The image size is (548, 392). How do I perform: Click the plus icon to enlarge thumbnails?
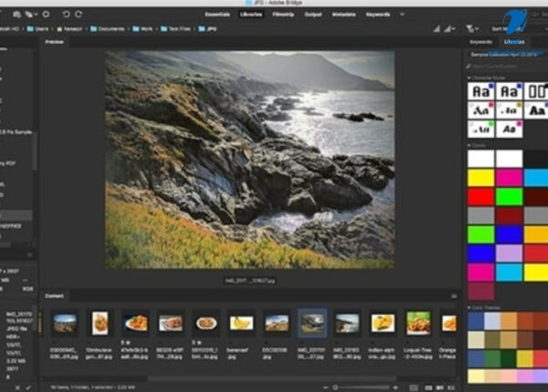coord(395,387)
